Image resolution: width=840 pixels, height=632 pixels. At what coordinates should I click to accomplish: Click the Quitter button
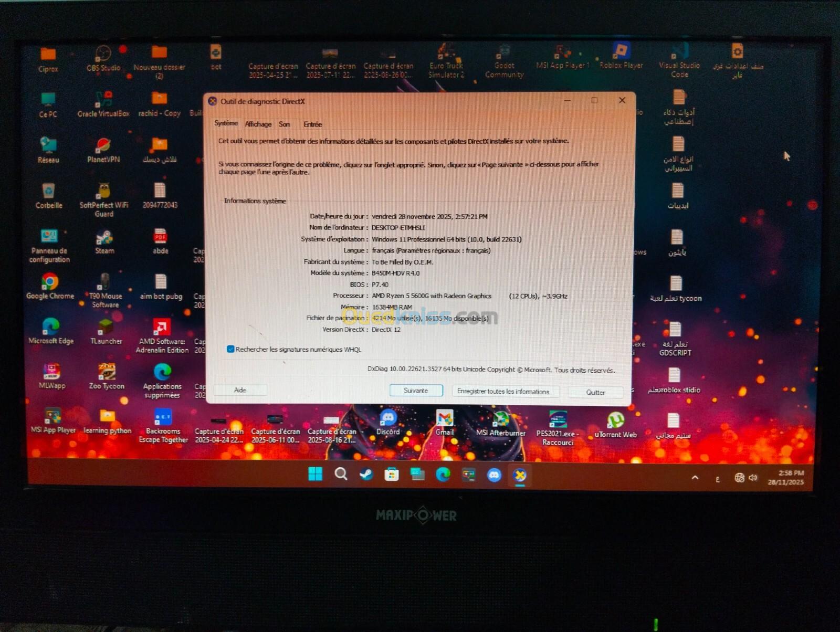[595, 392]
